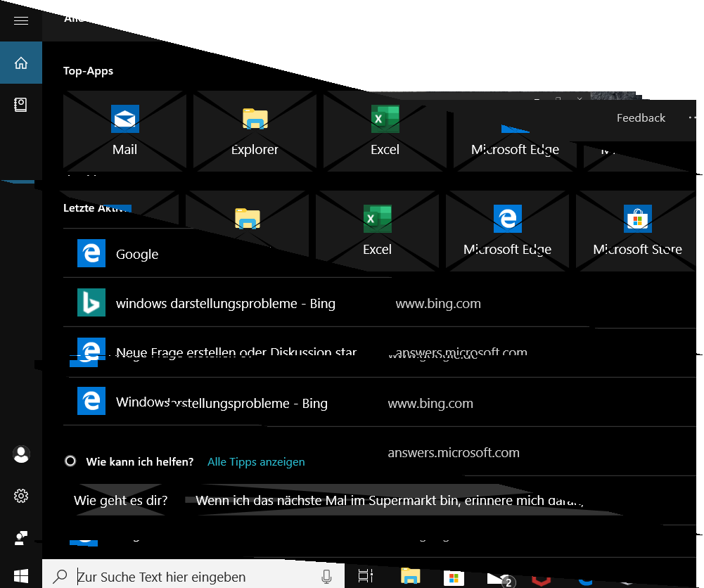This screenshot has width=704, height=588.
Task: Click the Cortana circle beside 'Wie kann ich helfen?'
Action: coord(70,461)
